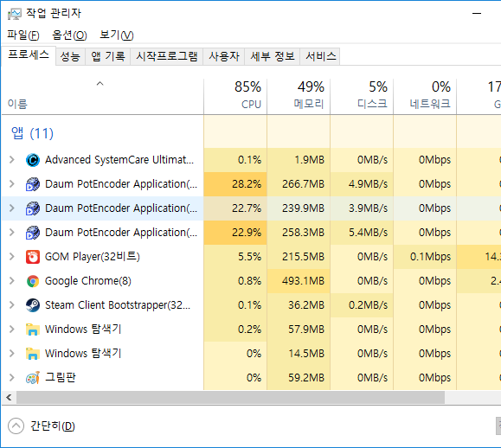Click the 간단히 circular up-arrow icon
The width and height of the screenshot is (501, 448).
[x=16, y=426]
